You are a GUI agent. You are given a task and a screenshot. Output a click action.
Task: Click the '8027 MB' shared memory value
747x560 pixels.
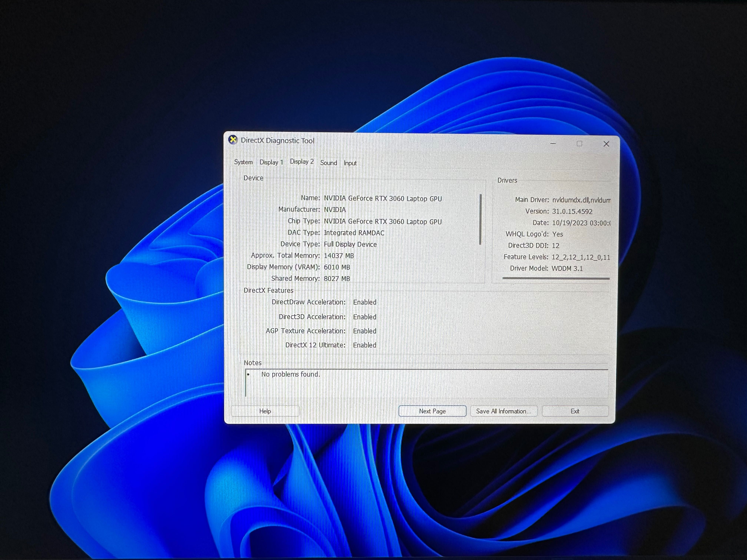click(x=337, y=279)
